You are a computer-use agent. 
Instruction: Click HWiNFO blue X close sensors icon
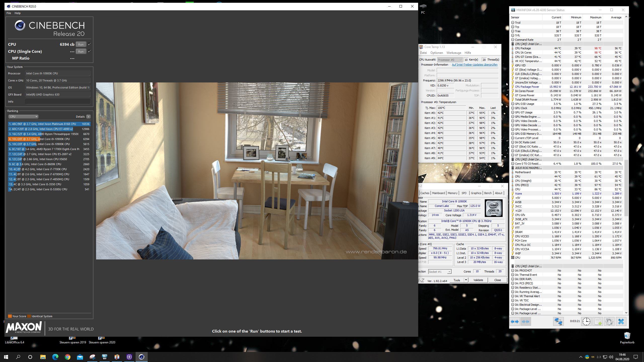tap(621, 321)
